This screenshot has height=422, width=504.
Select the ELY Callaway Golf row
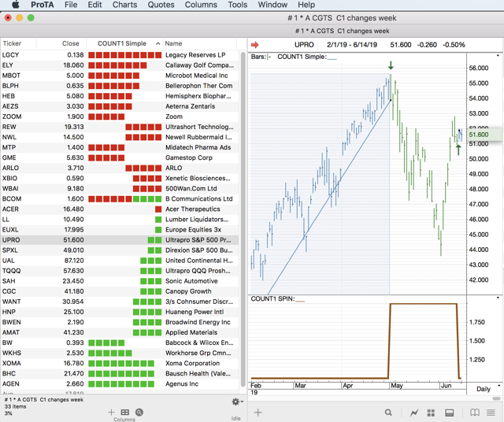120,65
